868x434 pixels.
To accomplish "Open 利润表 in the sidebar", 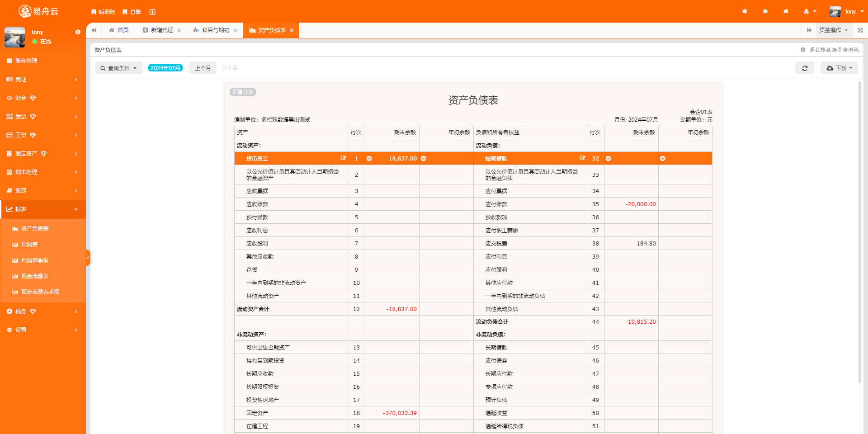I will point(29,245).
